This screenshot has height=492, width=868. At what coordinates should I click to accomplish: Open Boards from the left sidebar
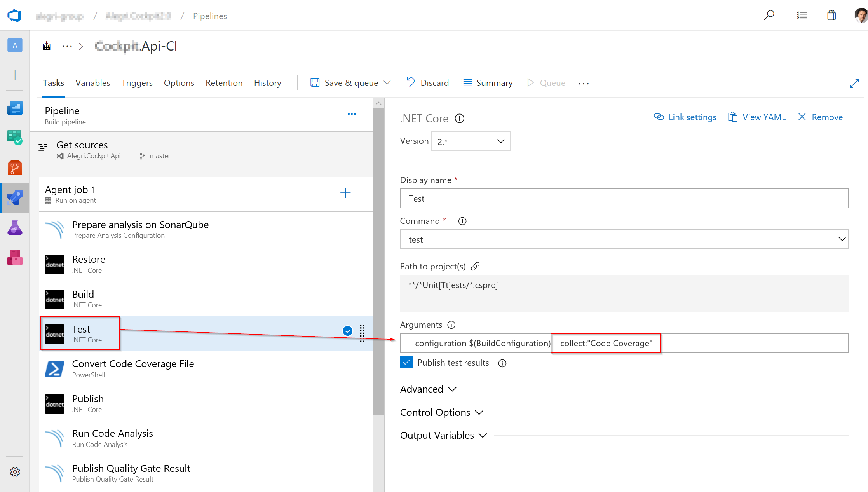[15, 137]
